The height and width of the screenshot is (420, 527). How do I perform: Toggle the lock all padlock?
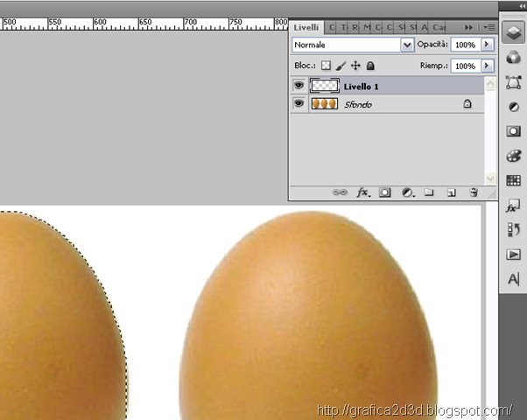tap(370, 66)
